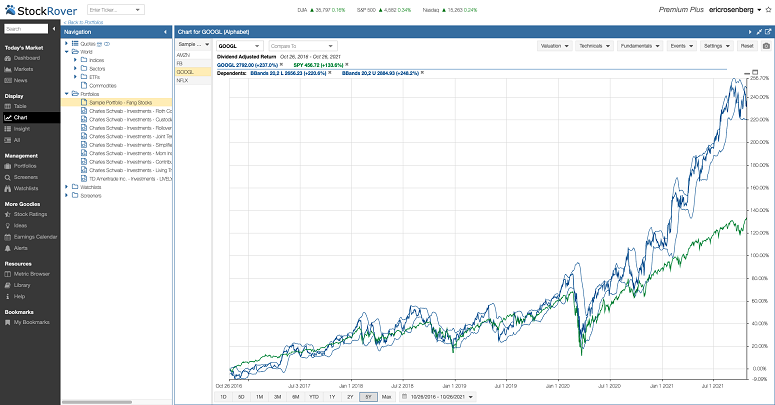Collapse the Navigation panel
Screen dimensions: 775x405
165,32
